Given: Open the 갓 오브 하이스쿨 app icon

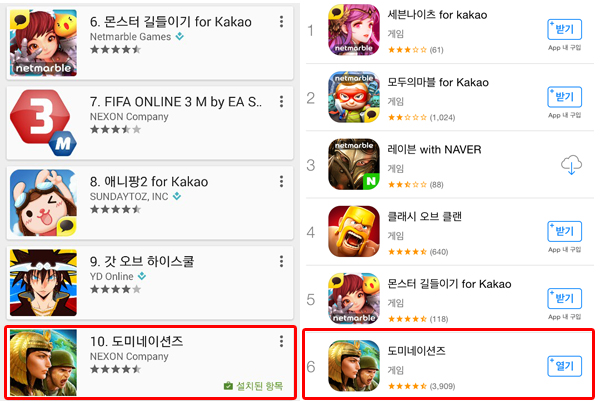Looking at the screenshot, I should (x=43, y=283).
